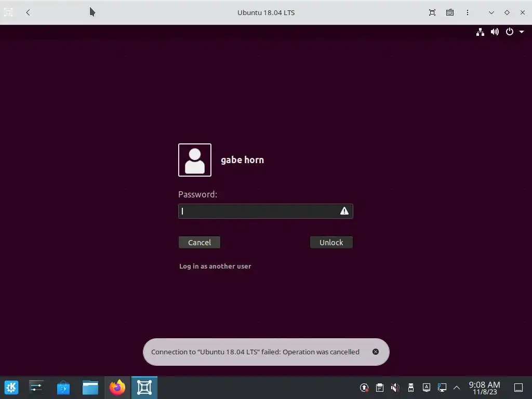
Task: Open Dolphin file manager from taskbar
Action: pos(90,388)
